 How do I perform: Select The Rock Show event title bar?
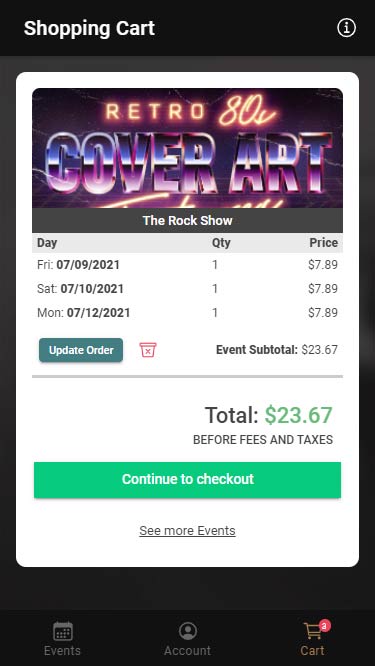coord(187,220)
